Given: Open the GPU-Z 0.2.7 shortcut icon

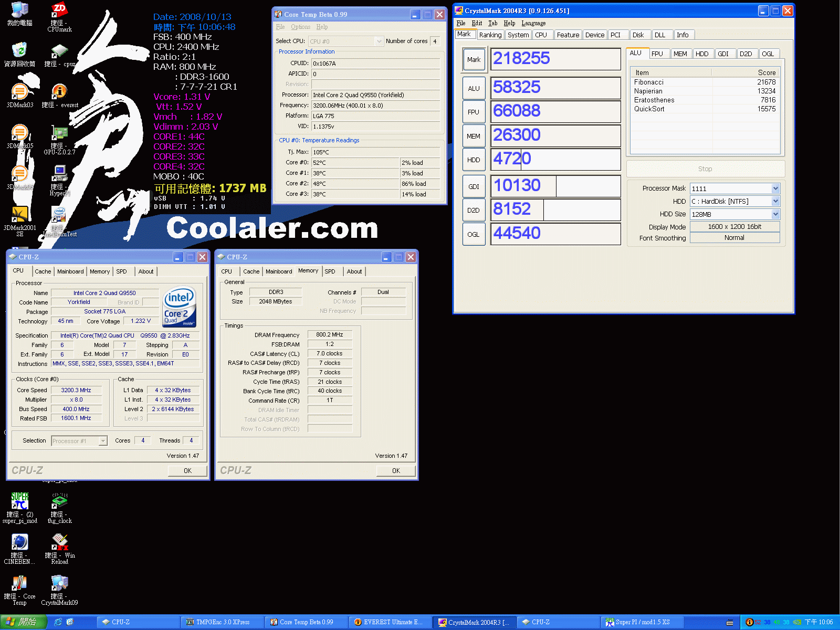Looking at the screenshot, I should (x=59, y=140).
